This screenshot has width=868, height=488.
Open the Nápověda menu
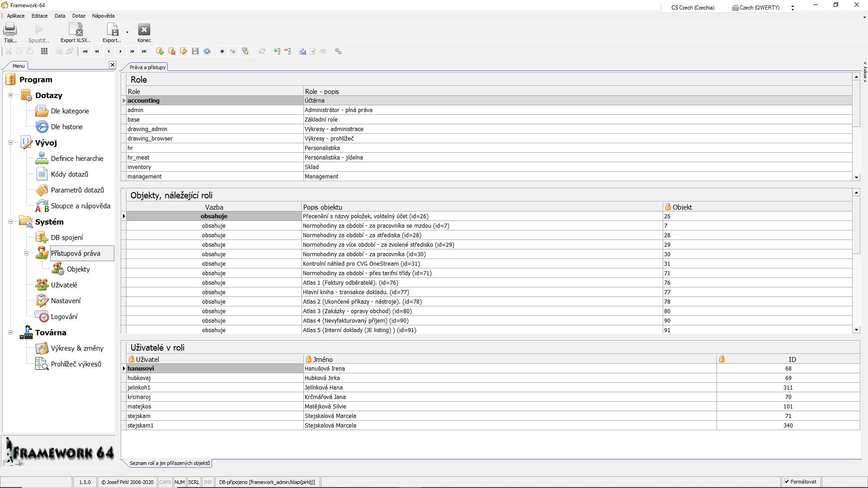tap(104, 16)
